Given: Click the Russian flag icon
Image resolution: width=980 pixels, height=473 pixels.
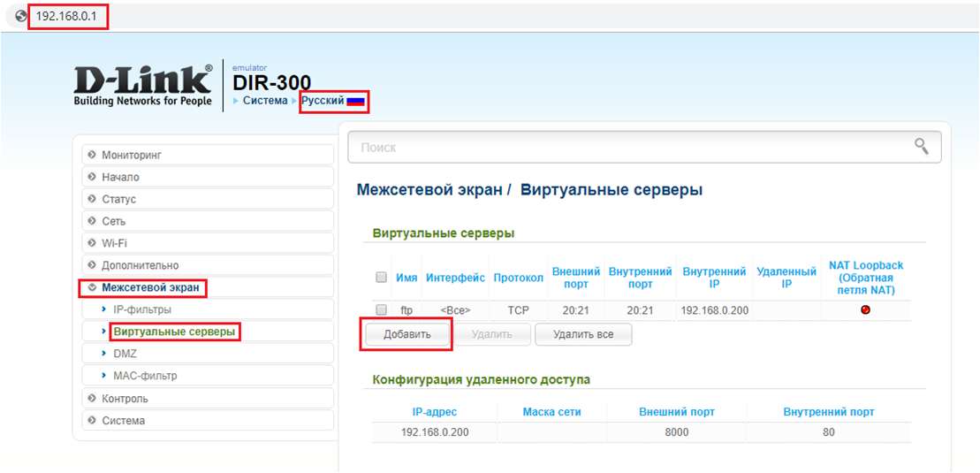Looking at the screenshot, I should pos(355,102).
